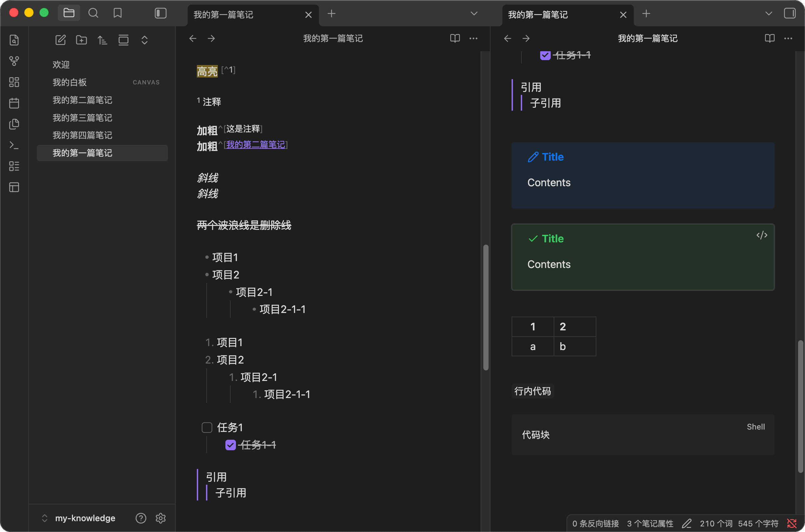Open the Canvas icon in the ribbon
Screen dimensions: 805x532
coord(14,82)
